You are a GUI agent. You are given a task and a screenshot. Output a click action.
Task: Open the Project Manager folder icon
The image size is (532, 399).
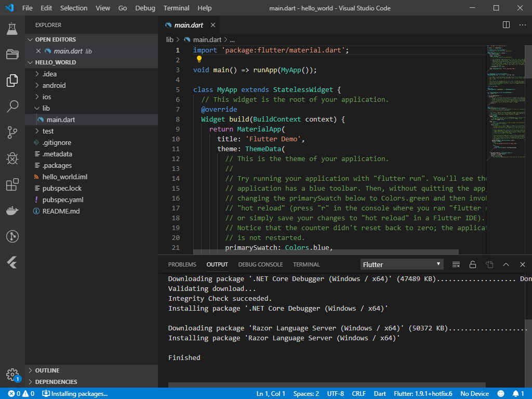coord(12,54)
